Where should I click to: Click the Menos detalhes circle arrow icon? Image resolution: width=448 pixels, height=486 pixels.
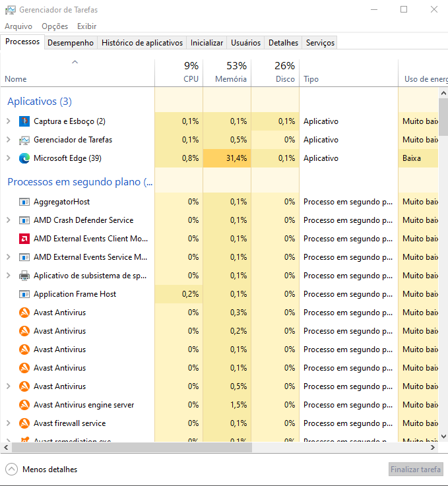pos(11,470)
